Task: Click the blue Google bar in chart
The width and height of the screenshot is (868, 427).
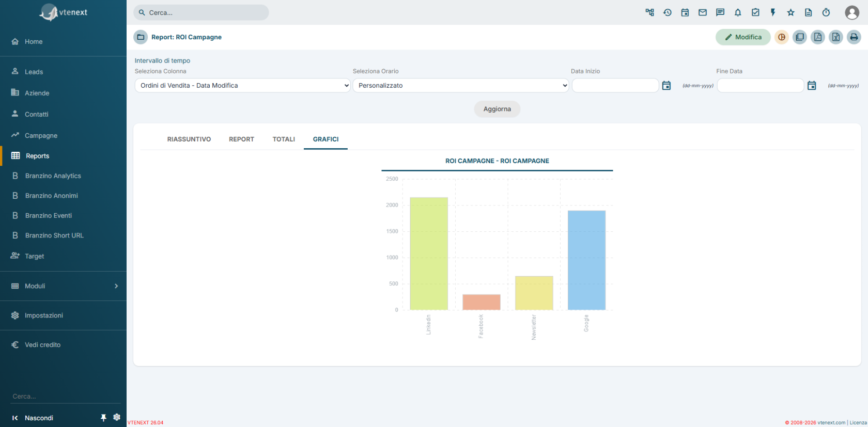Action: pos(586,260)
